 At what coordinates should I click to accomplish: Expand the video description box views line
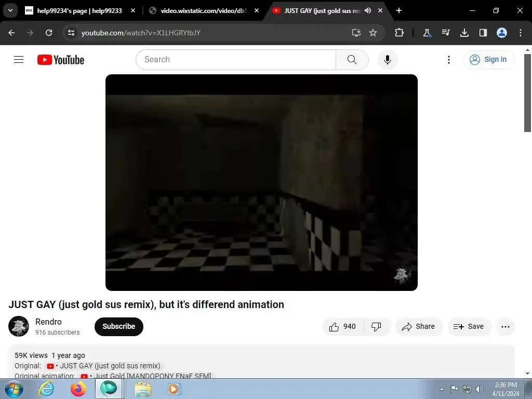tap(50, 355)
